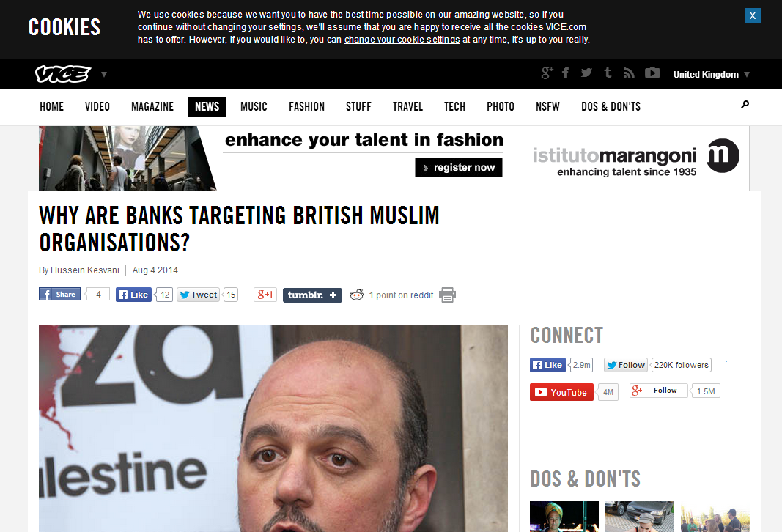782x532 pixels.
Task: Open the Twitter bird icon in top bar
Action: coord(586,73)
